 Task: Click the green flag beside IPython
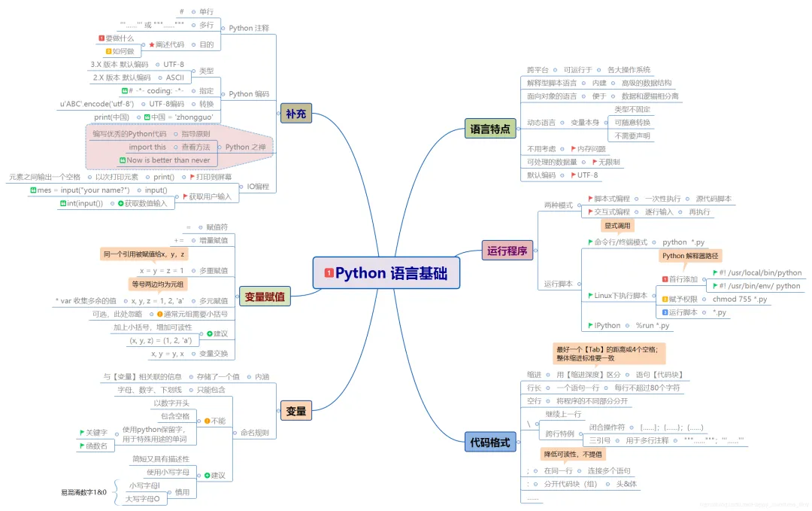[590, 325]
